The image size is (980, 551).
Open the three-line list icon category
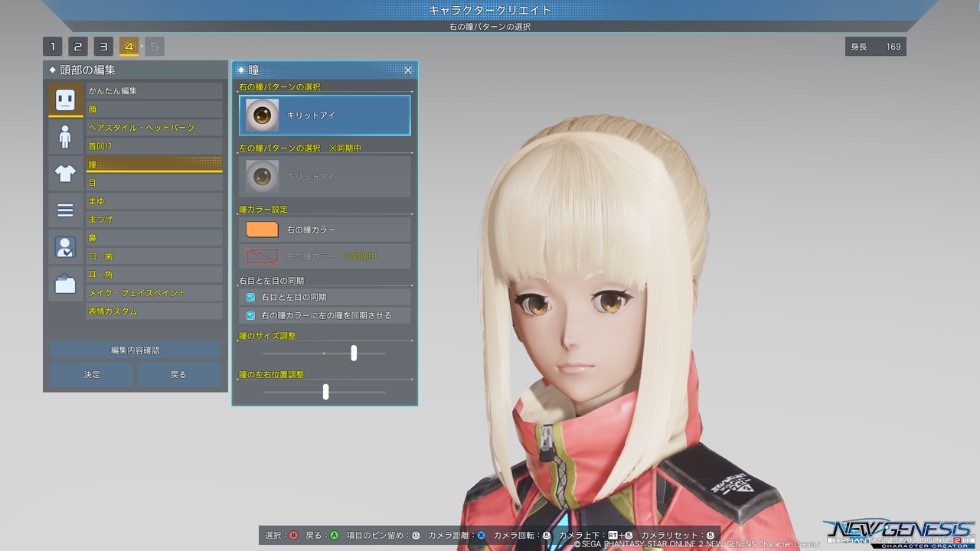coord(66,210)
